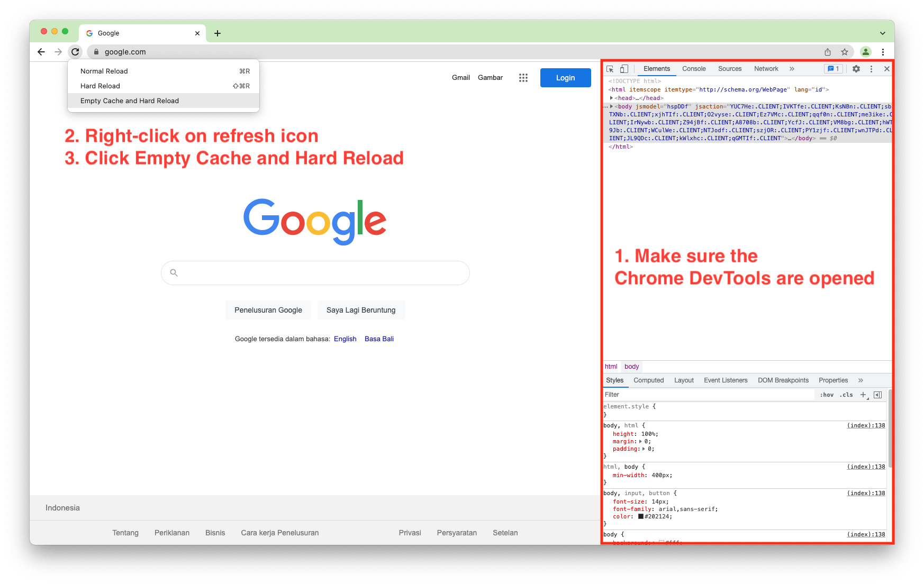Collapse the body element in the DOM tree
This screenshot has width=924, height=584.
(x=611, y=106)
